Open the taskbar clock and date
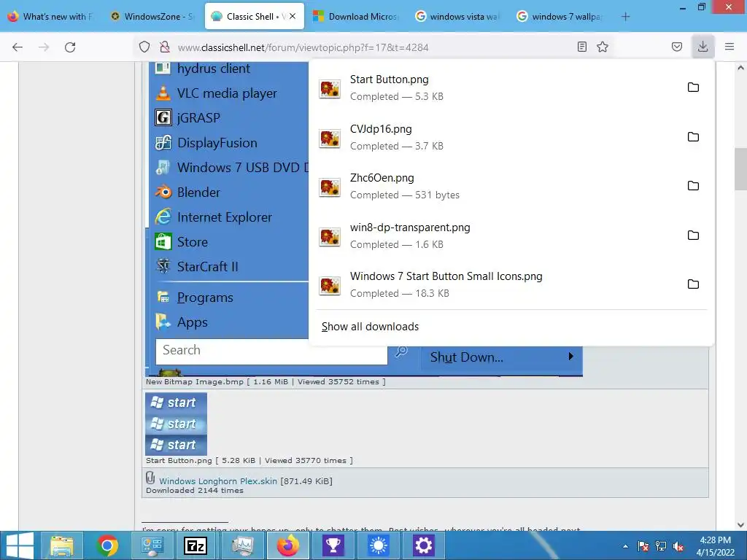The height and width of the screenshot is (560, 747). click(x=715, y=546)
